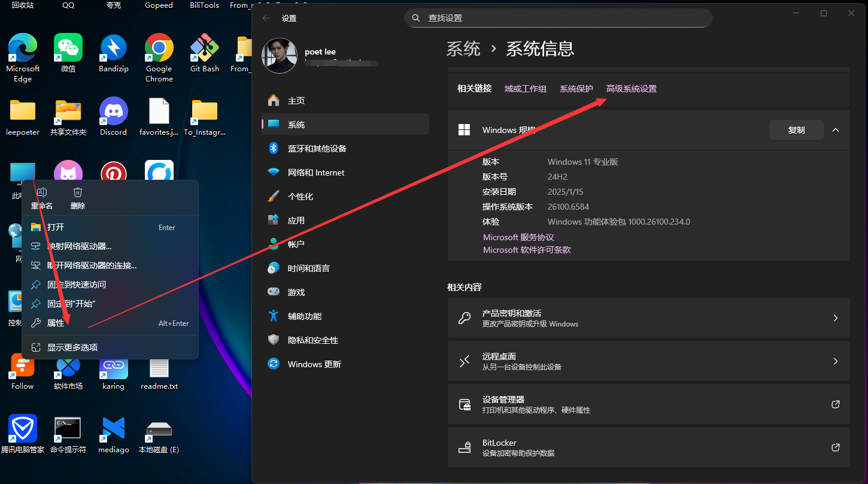The height and width of the screenshot is (484, 868).
Task: Open the mediago desktop icon
Action: [113, 429]
